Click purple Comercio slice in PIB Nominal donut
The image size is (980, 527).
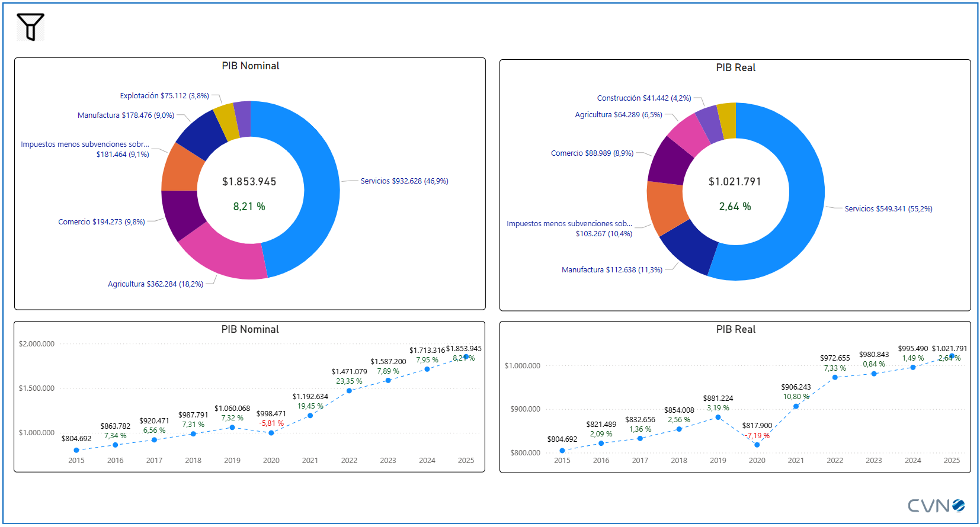tap(182, 212)
